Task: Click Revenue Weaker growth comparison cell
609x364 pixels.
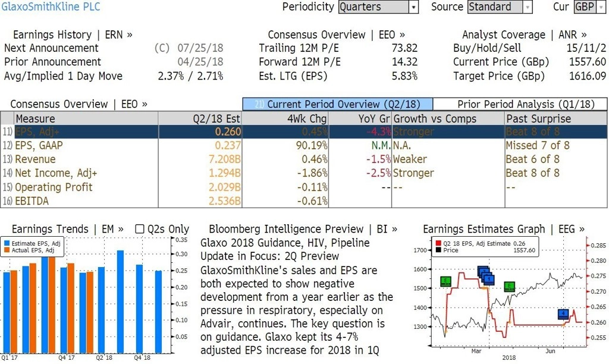Action: tap(410, 159)
